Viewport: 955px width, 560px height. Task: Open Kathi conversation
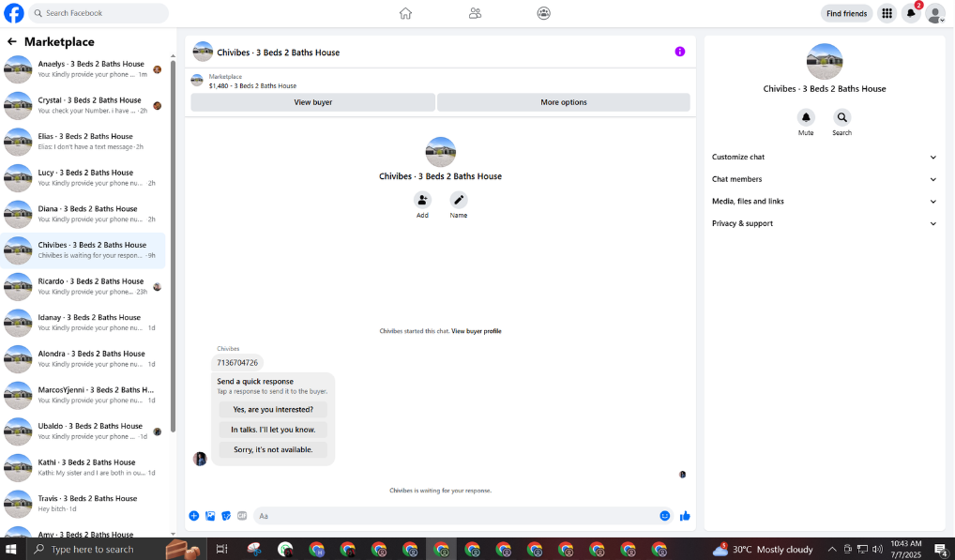pyautogui.click(x=83, y=467)
